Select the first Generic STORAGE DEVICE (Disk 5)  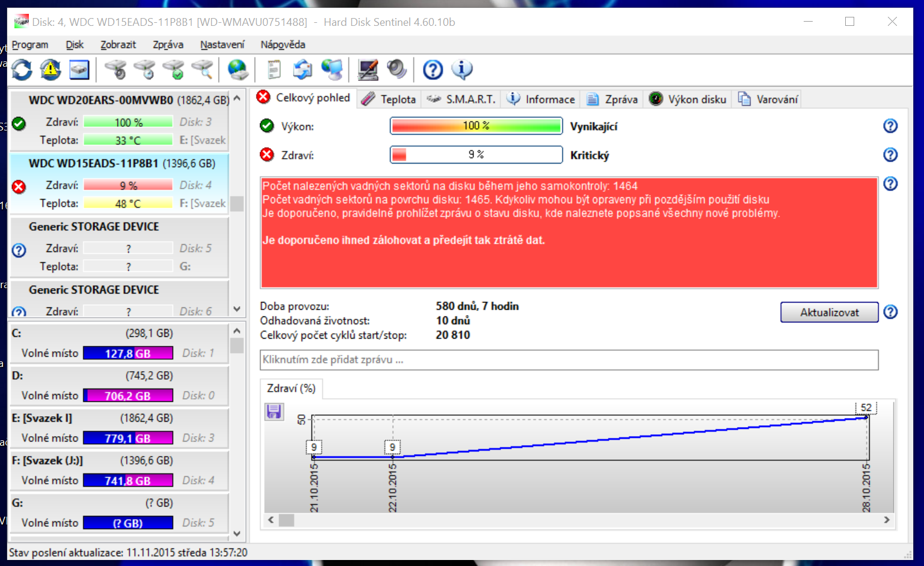pyautogui.click(x=120, y=247)
